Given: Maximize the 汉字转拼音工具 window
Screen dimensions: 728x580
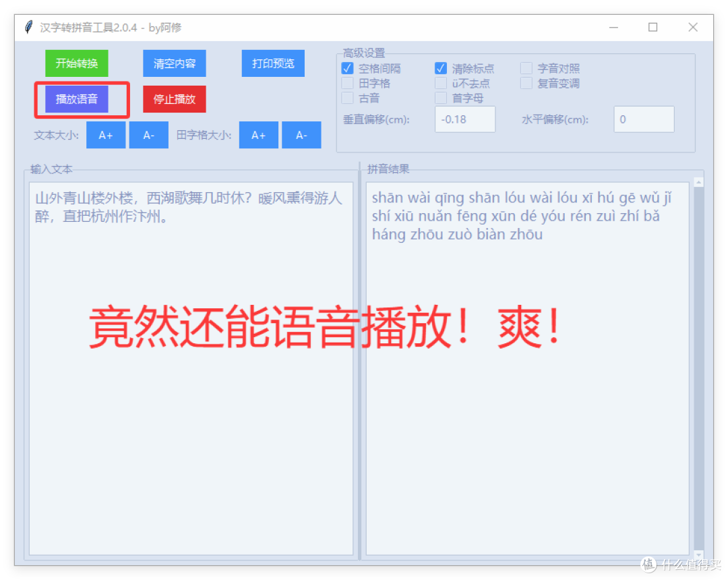Looking at the screenshot, I should [653, 28].
